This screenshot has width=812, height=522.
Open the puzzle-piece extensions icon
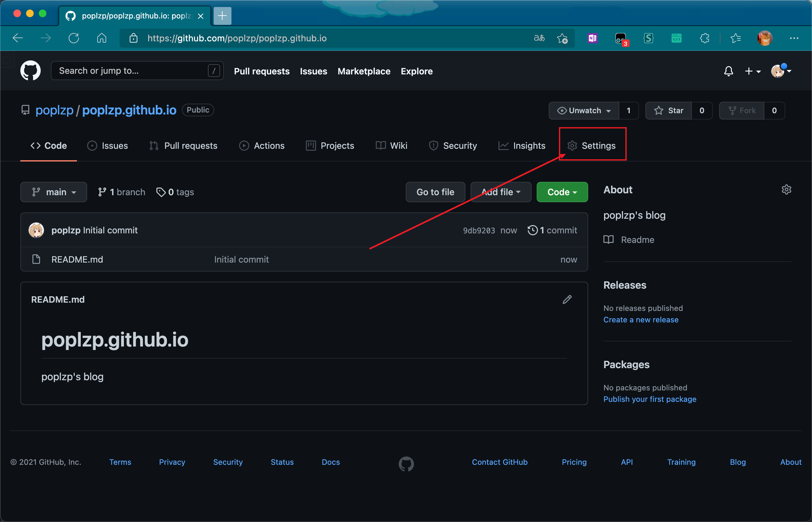tap(705, 38)
